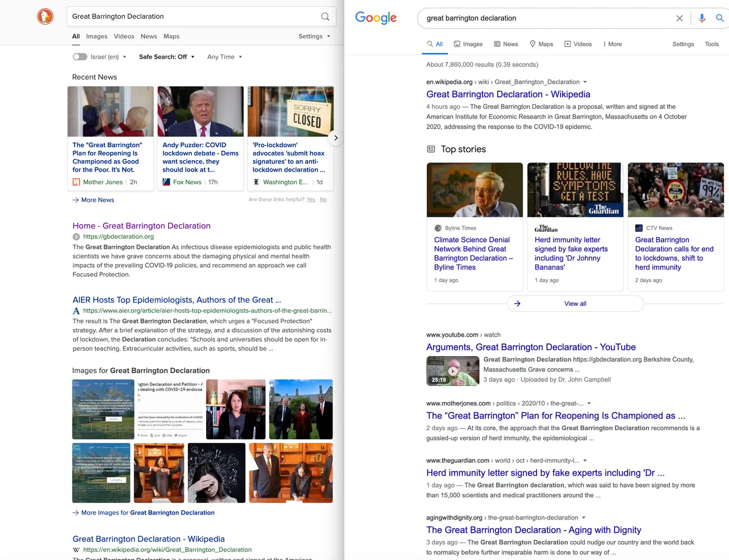Advance recent news carousel with right arrow
The width and height of the screenshot is (729, 560).
[x=336, y=138]
